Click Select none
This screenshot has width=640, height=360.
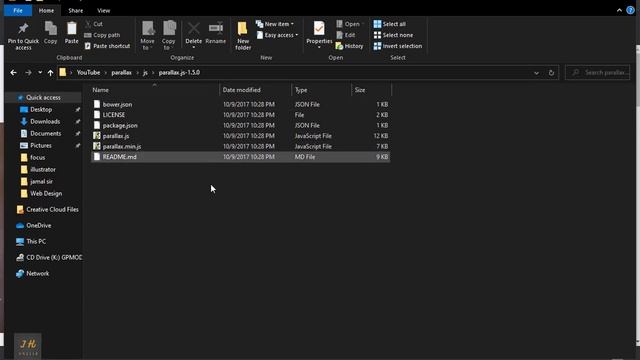393,35
